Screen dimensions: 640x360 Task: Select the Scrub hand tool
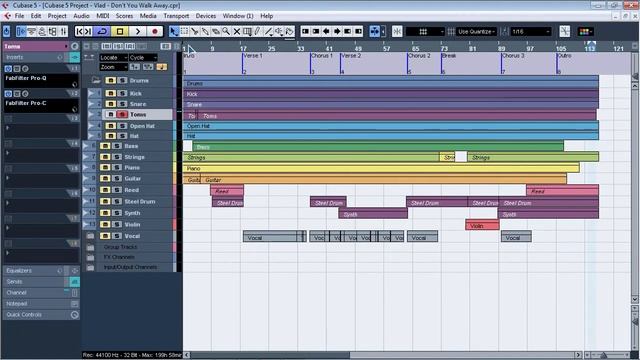[289, 31]
